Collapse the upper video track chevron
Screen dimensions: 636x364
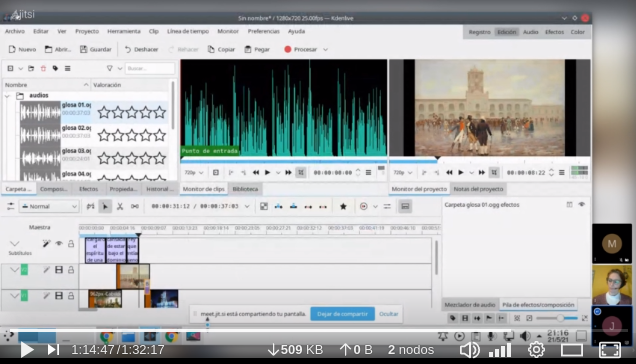14,270
